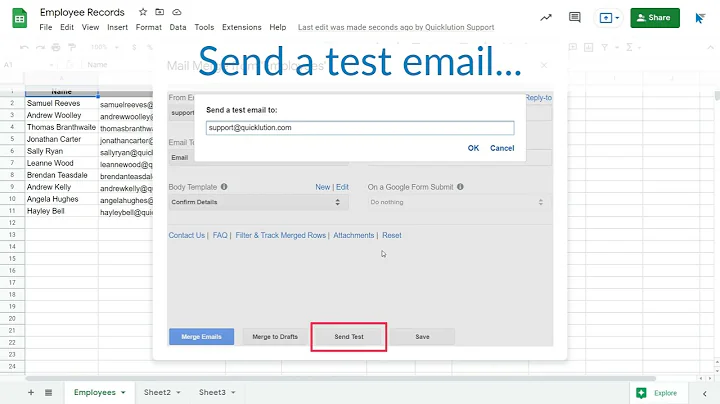The width and height of the screenshot is (720, 404).
Task: Select the cell Thomas Branthwaite
Action: point(62,127)
